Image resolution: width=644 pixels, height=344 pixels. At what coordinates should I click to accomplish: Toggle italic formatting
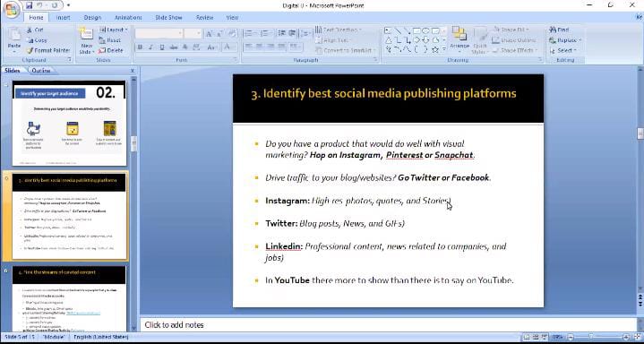point(150,47)
